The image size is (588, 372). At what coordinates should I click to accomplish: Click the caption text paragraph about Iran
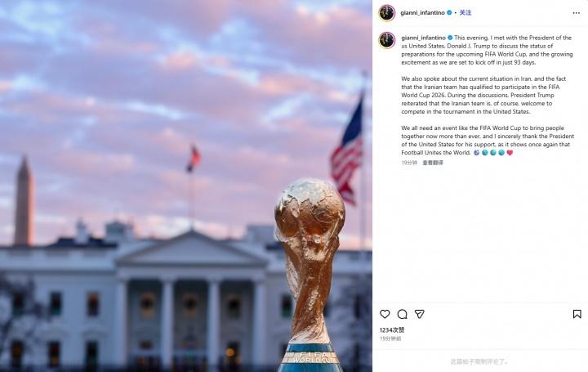(x=483, y=96)
